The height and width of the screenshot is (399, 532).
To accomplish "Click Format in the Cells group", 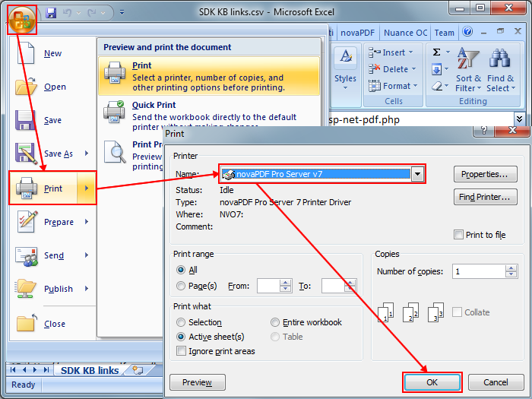I will coord(393,86).
